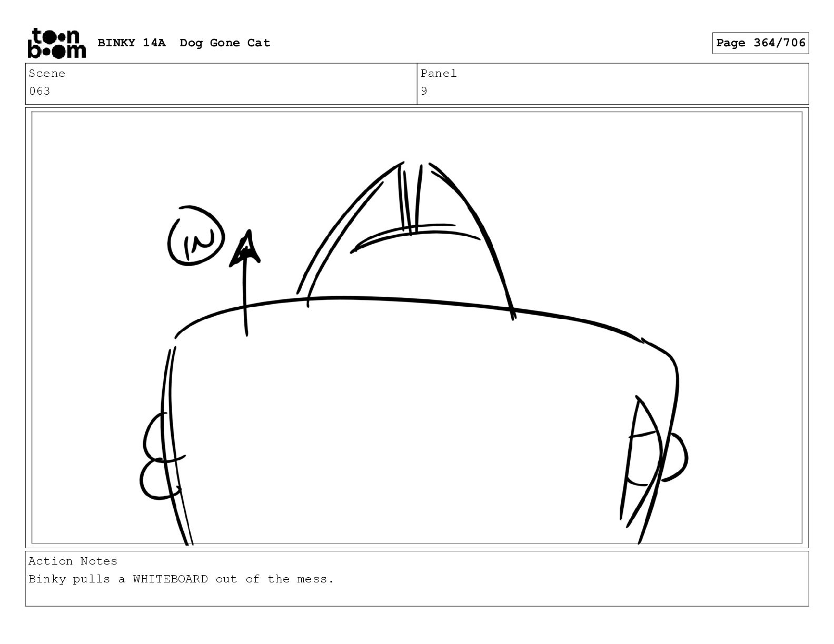
Task: Select the scene number '063'
Action: click(x=39, y=91)
